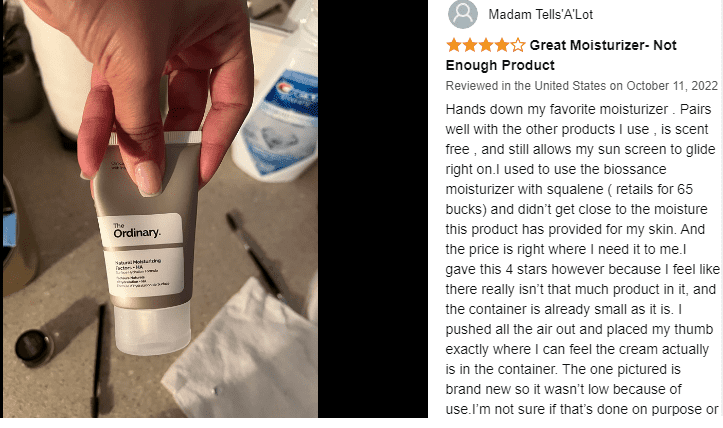Click the product description label on the tube
This screenshot has width=723, height=428.
[x=145, y=273]
